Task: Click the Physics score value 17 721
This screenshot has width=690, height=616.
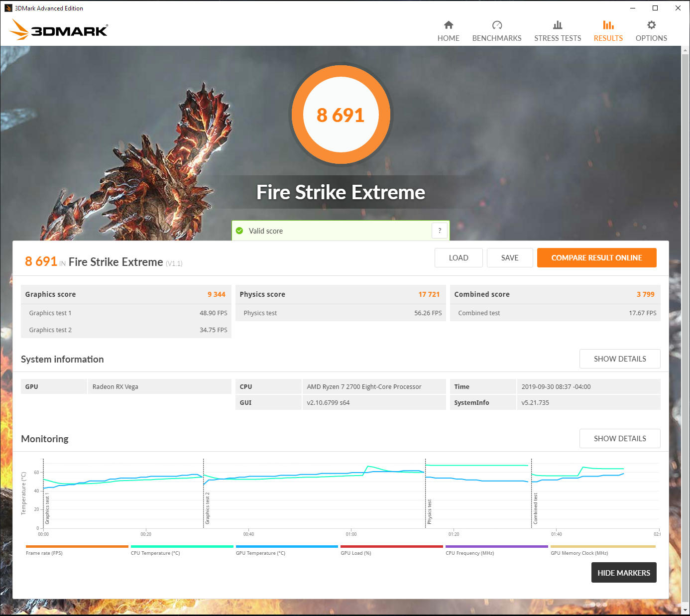Action: click(429, 294)
